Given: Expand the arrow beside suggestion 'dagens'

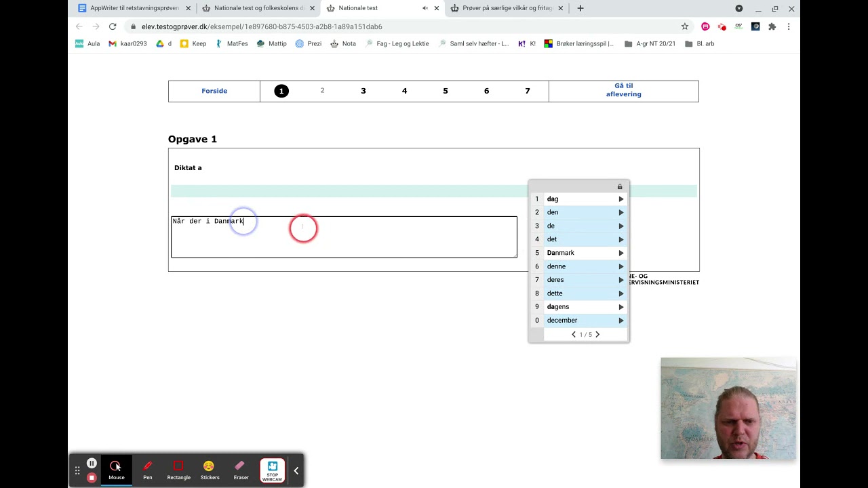Looking at the screenshot, I should point(620,307).
